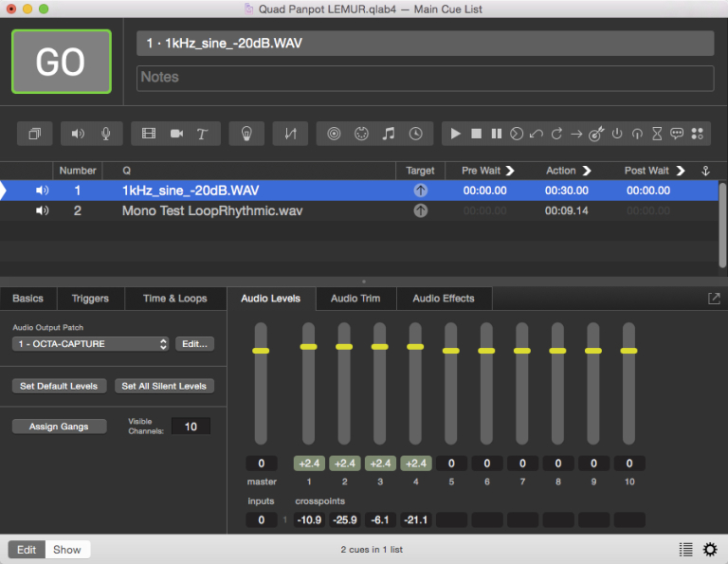Open workspace settings gear icon
The width and height of the screenshot is (728, 564).
tap(710, 549)
